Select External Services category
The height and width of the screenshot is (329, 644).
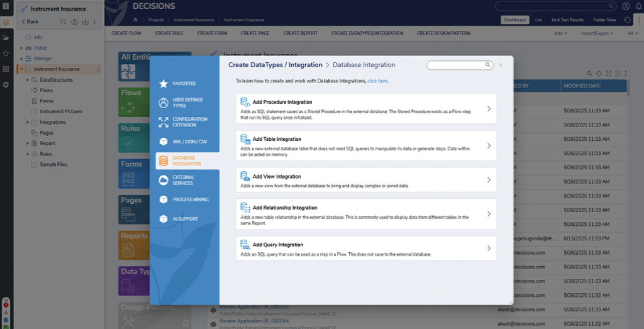coord(184,181)
